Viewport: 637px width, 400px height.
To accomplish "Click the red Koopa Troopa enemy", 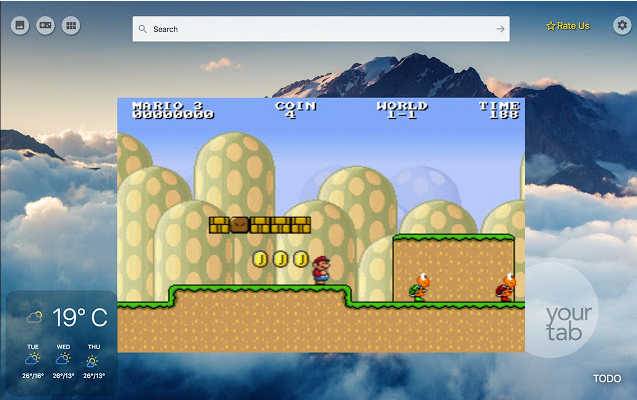I will pos(506,287).
